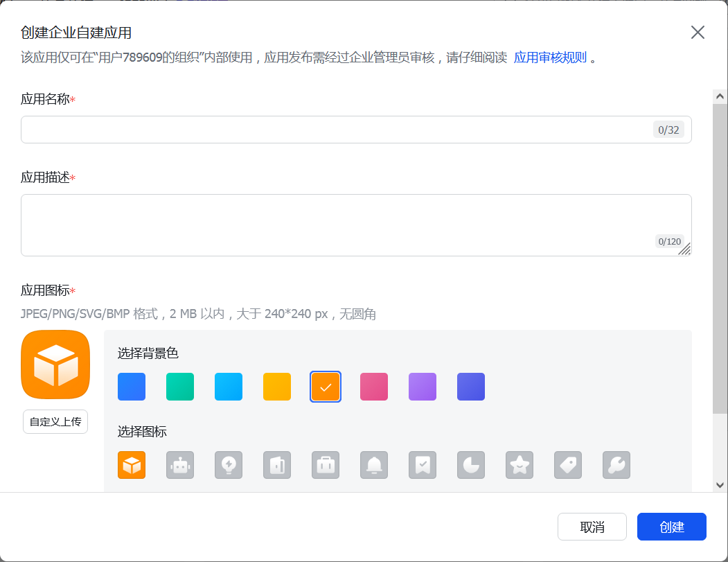
Task: Click the description field resize handle
Action: click(684, 249)
